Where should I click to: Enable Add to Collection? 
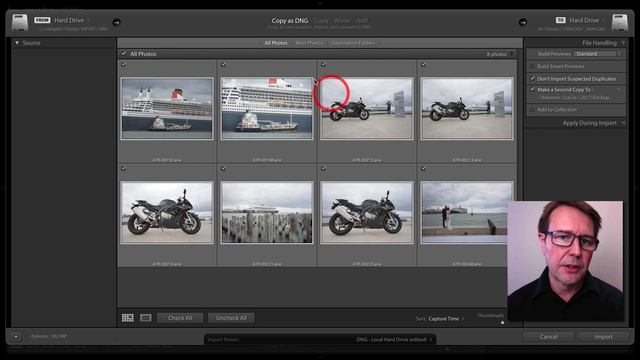(x=532, y=109)
